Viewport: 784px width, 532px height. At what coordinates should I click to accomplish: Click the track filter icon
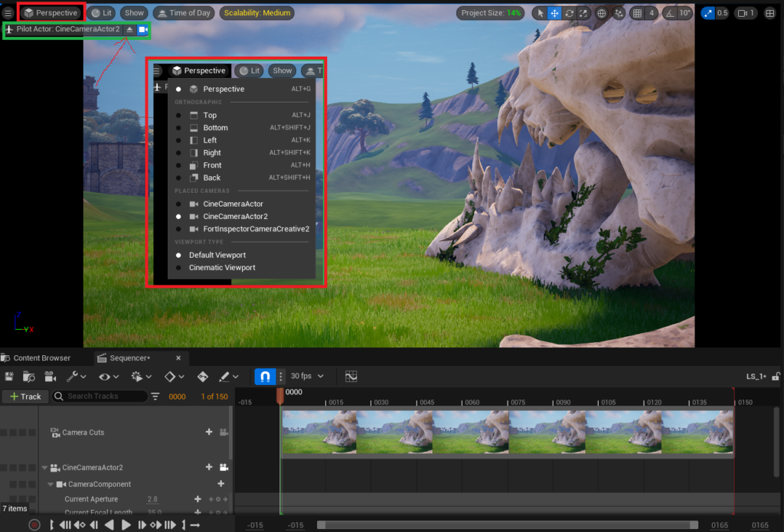155,397
